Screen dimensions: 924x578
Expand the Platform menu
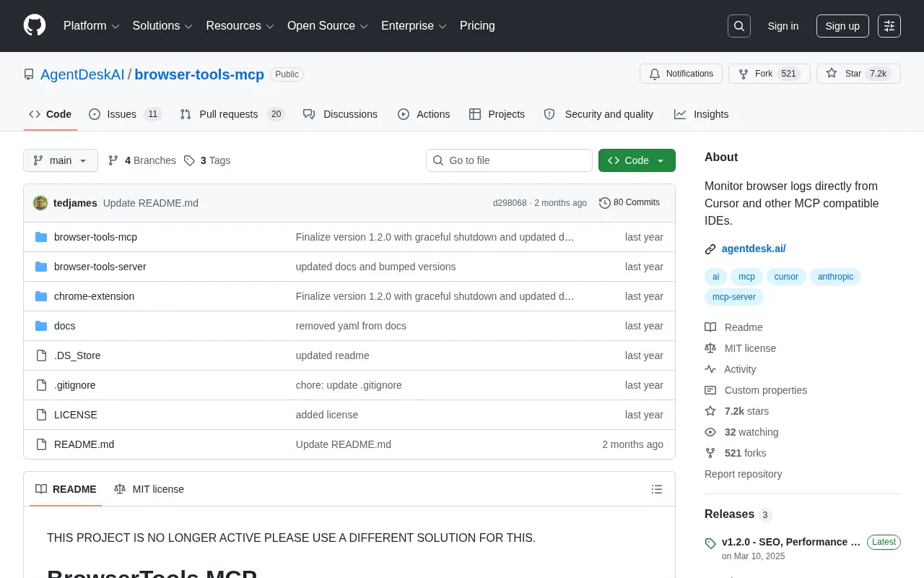tap(92, 26)
